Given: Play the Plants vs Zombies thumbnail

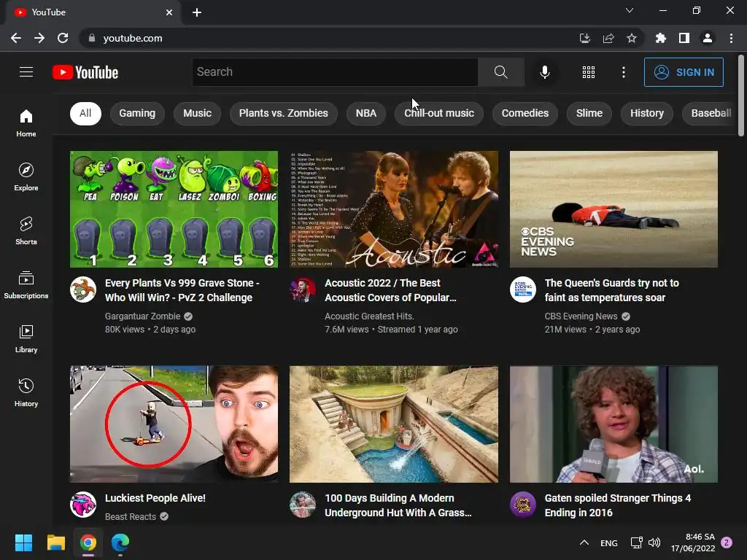Looking at the screenshot, I should coord(174,209).
